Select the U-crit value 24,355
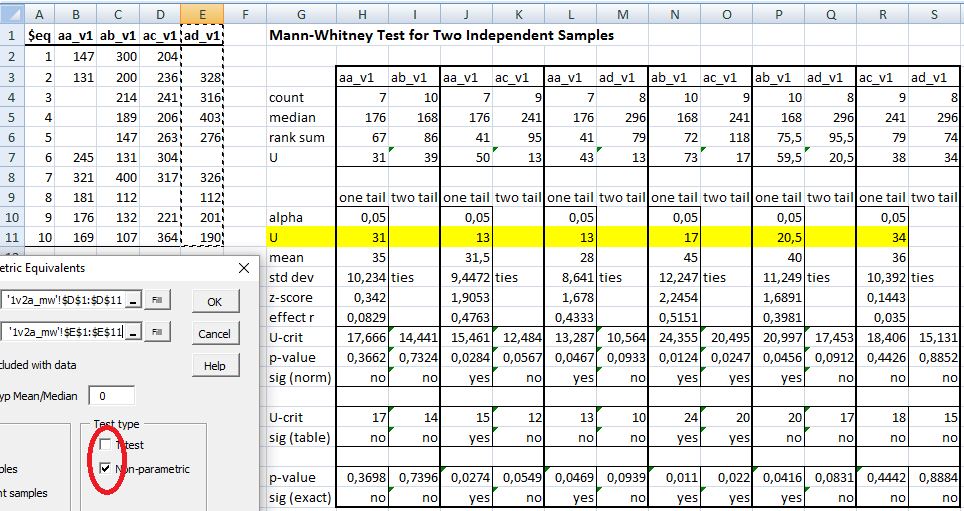 (674, 338)
